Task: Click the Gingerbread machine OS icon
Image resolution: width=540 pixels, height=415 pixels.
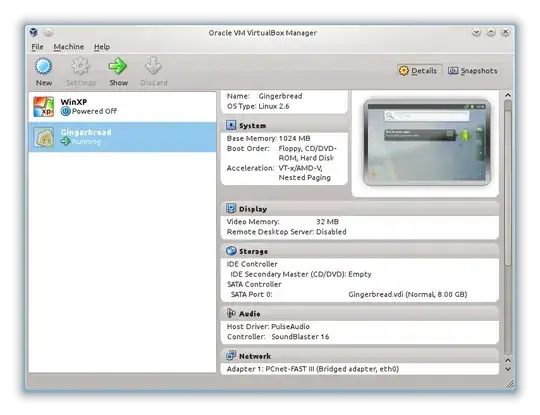Action: coord(43,137)
